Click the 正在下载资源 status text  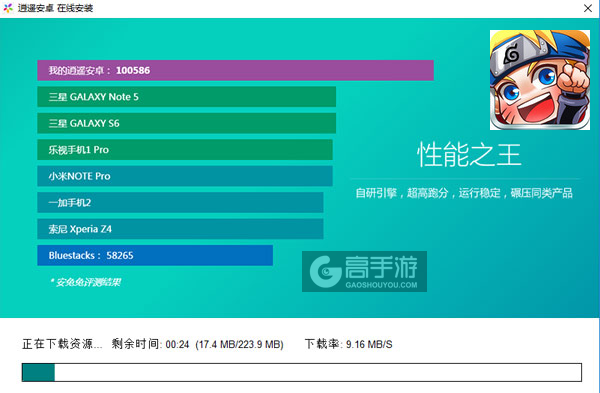[x=62, y=344]
